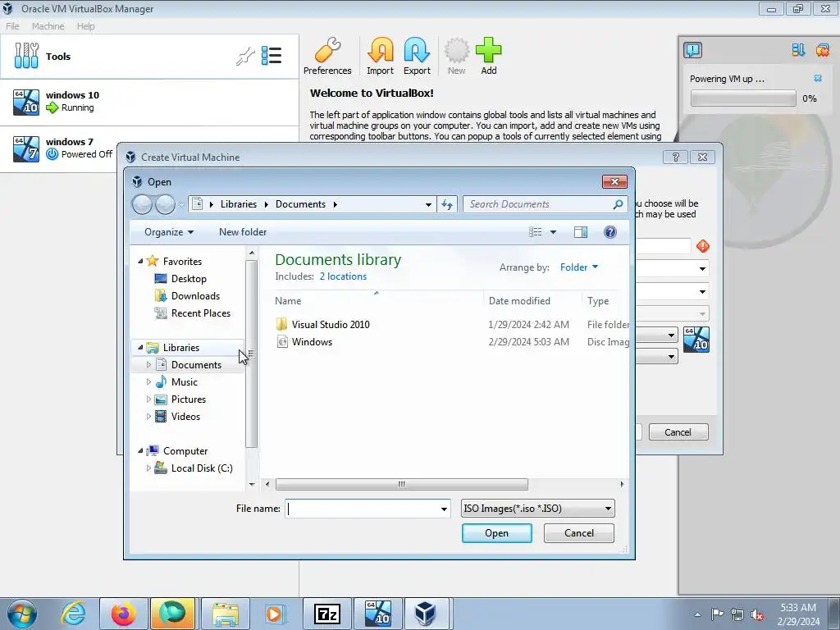
Task: Click the notification center speech bubble icon
Action: pos(692,50)
